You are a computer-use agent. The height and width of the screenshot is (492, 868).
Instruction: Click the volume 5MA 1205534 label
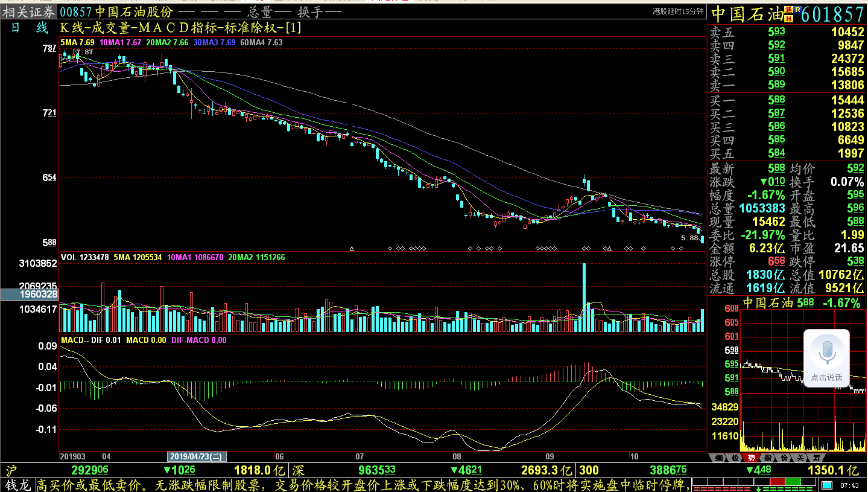pyautogui.click(x=138, y=257)
